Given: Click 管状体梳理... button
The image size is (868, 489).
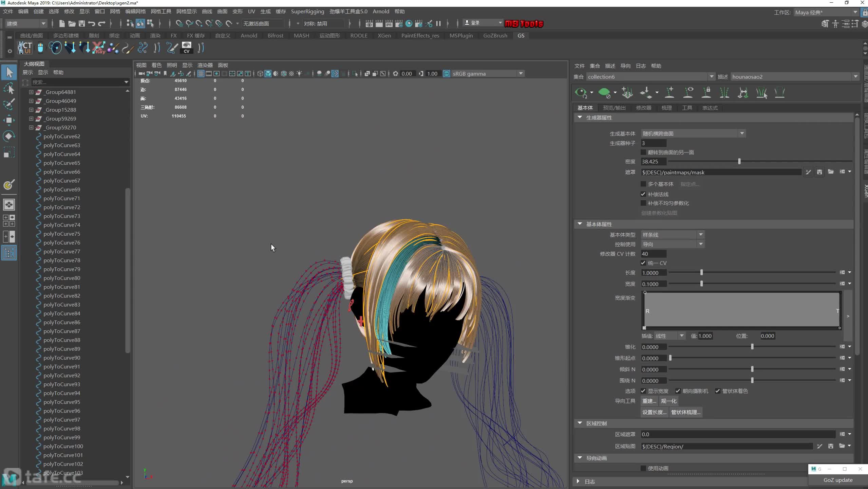Looking at the screenshot, I should point(686,412).
